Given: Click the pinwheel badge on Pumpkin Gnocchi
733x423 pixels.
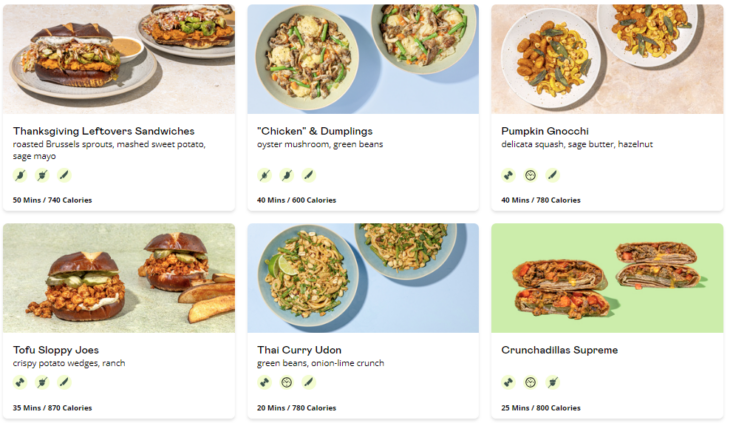Looking at the screenshot, I should coord(508,175).
